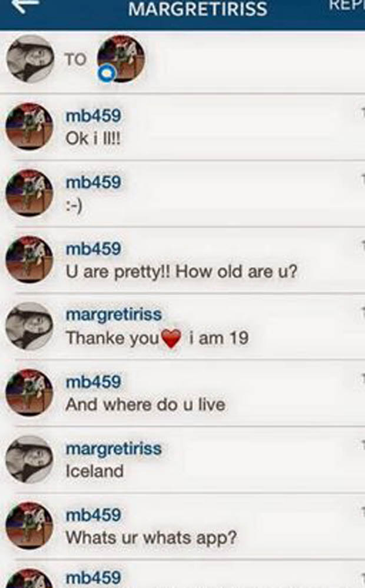This screenshot has width=365, height=588.
Task: Tap the back arrow in header
Action: 25,5
